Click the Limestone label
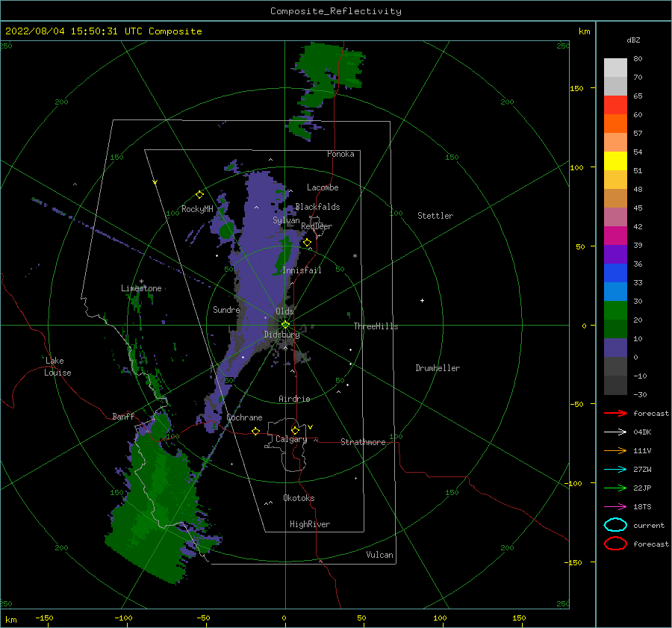Screen dimensions: 672x628 141,288
